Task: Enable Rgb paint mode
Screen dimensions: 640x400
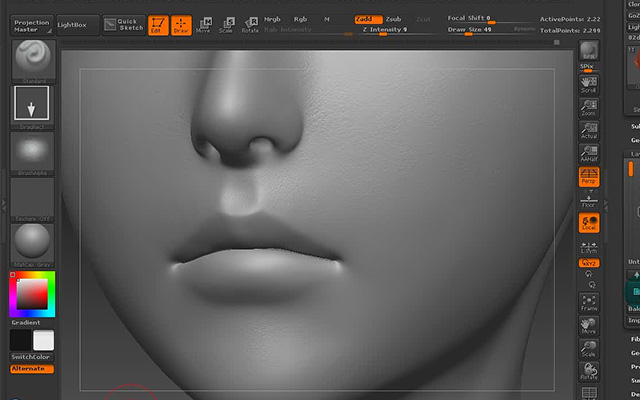Action: tap(300, 19)
